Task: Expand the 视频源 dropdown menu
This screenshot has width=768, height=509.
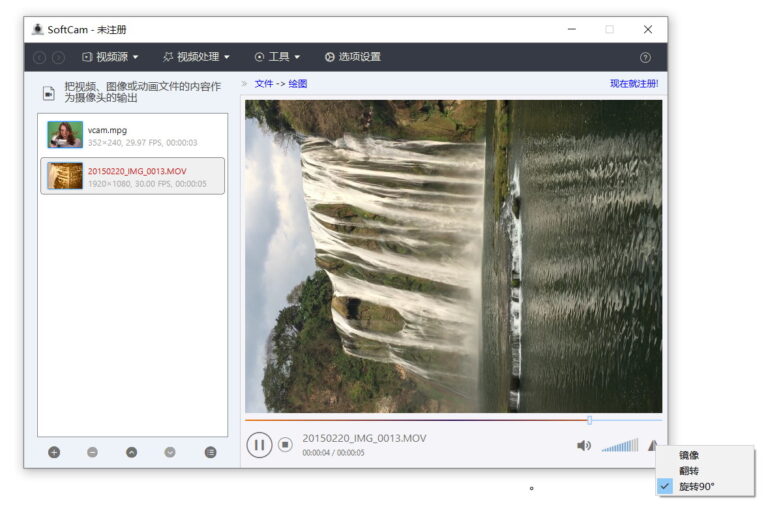Action: pos(110,57)
